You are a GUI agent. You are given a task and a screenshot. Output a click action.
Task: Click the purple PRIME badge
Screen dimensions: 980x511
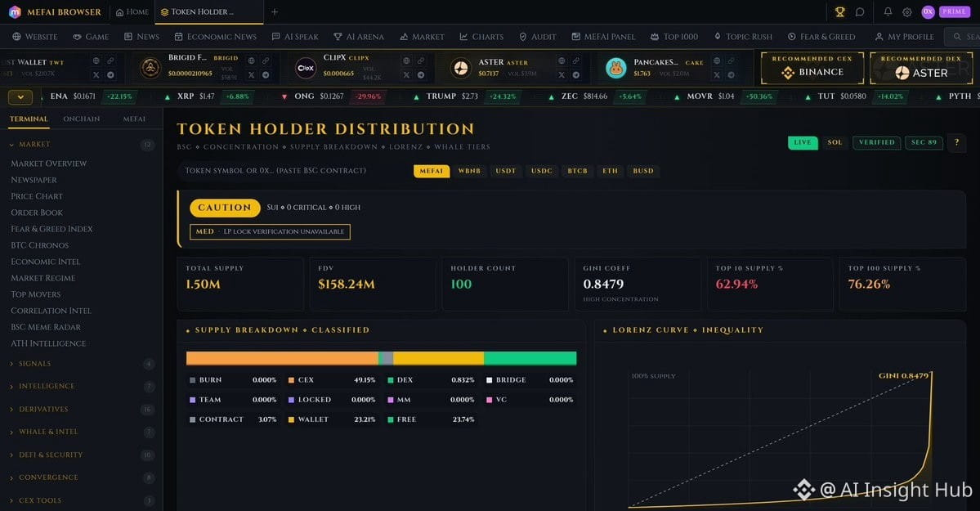tap(955, 12)
